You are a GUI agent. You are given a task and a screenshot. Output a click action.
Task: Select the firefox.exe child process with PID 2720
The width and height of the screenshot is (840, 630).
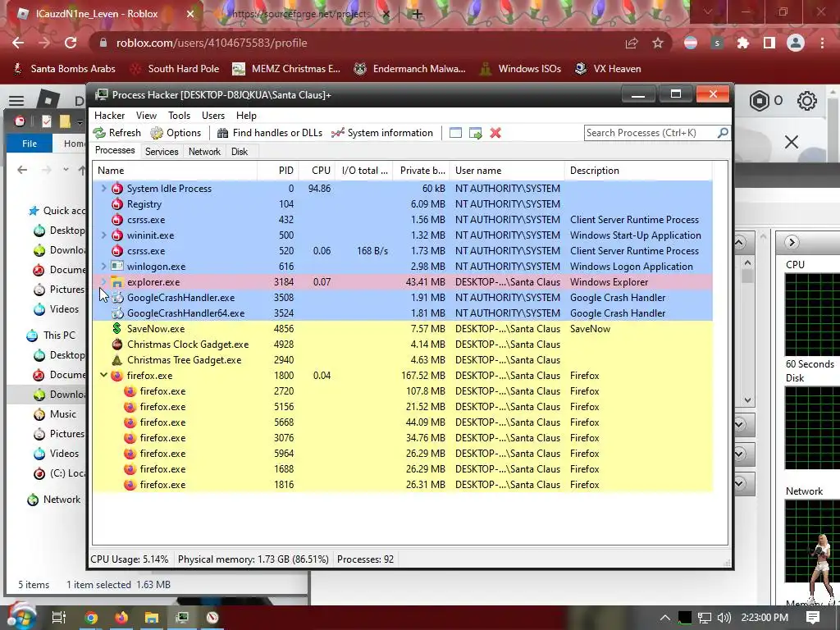(402, 391)
